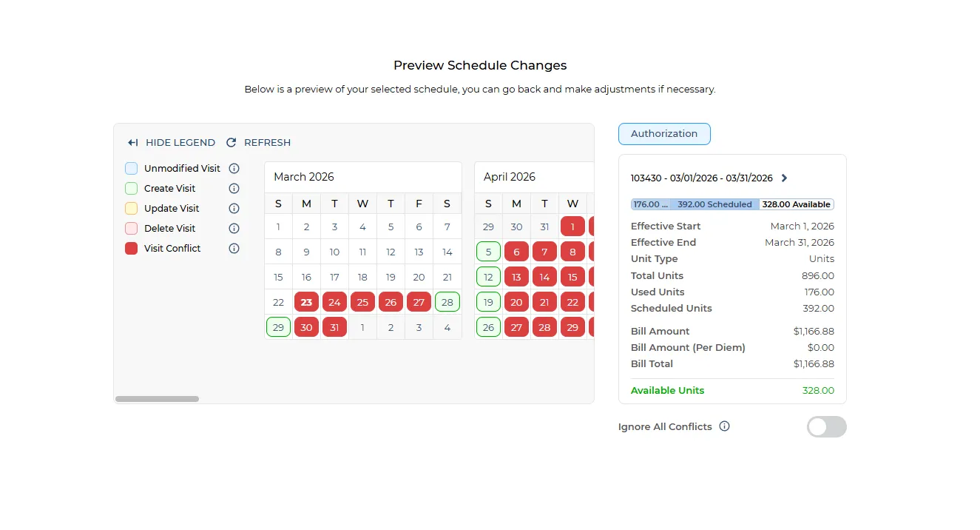Click the Refresh circular arrow icon
This screenshot has width=980, height=530.
click(230, 142)
